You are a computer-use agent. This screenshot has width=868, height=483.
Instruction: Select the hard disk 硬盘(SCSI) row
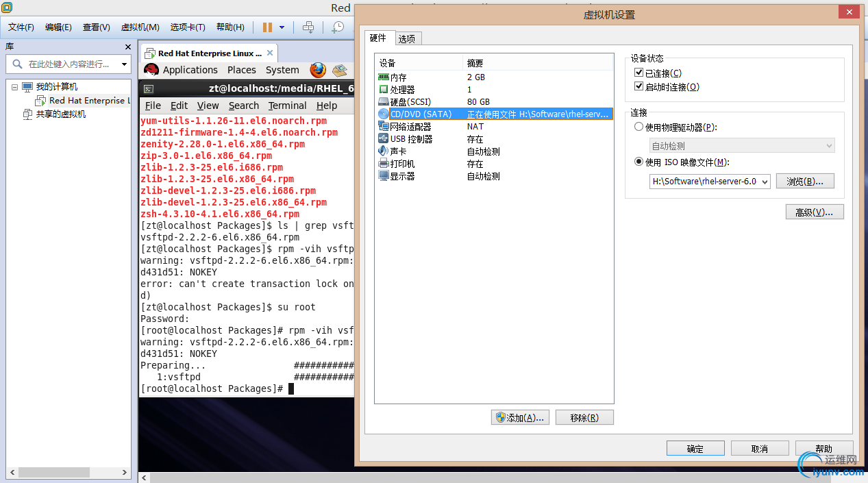[x=493, y=102]
